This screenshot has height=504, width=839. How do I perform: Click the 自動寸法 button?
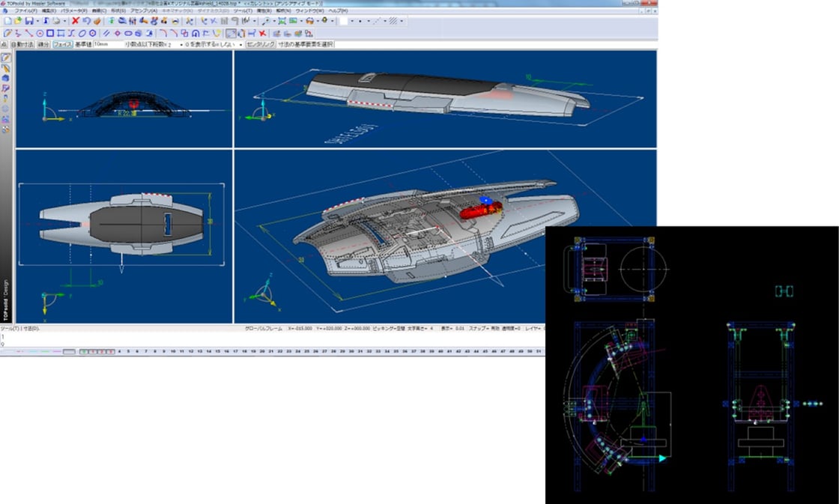(x=22, y=45)
